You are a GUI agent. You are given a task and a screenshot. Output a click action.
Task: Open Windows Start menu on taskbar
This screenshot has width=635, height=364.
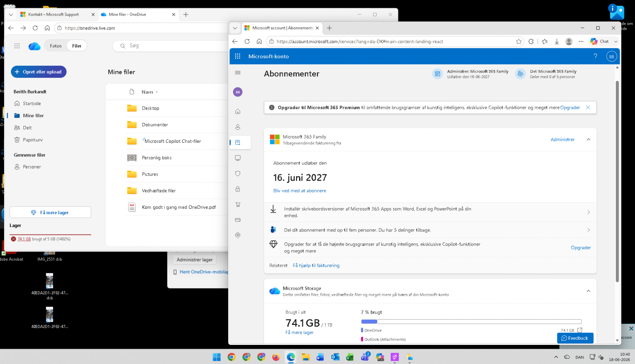[x=217, y=357]
